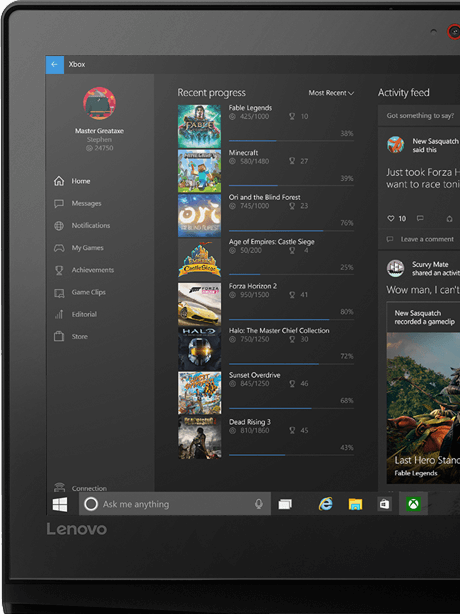Click Dead Rising 3 gamerscore icon

coord(232,431)
